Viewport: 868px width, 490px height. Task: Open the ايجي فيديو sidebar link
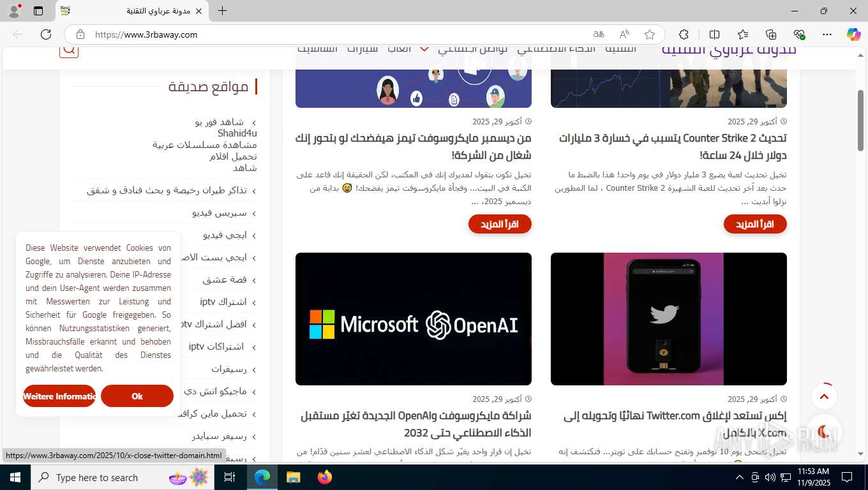point(225,235)
